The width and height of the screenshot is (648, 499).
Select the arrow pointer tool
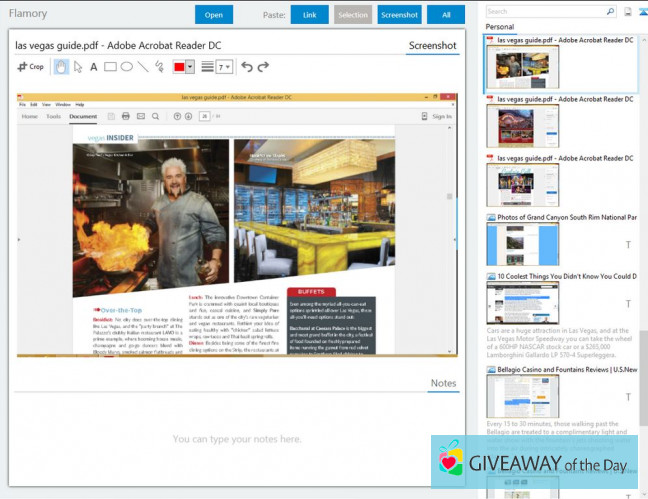click(77, 67)
